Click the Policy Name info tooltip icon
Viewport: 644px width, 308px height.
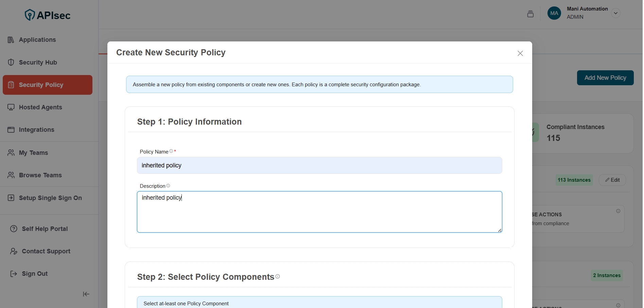coord(171,151)
